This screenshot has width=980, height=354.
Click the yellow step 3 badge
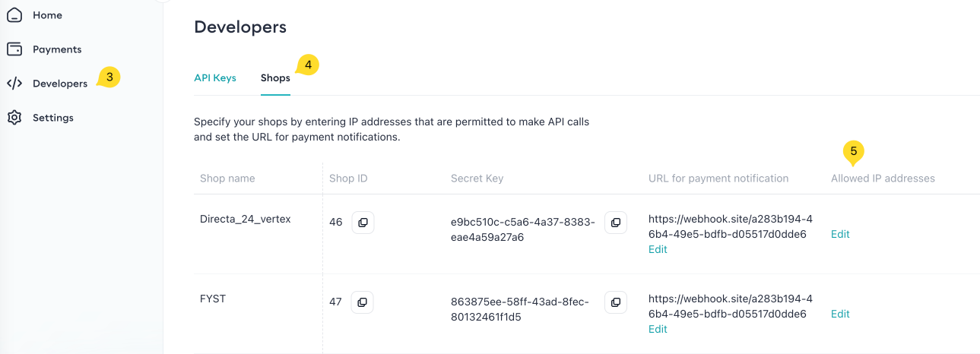tap(109, 77)
